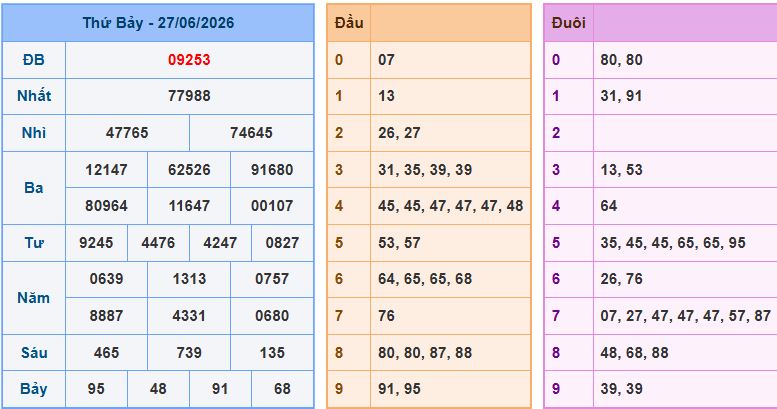The width and height of the screenshot is (777, 409).
Task: Select Đuôi row 5 number list
Action: [673, 242]
